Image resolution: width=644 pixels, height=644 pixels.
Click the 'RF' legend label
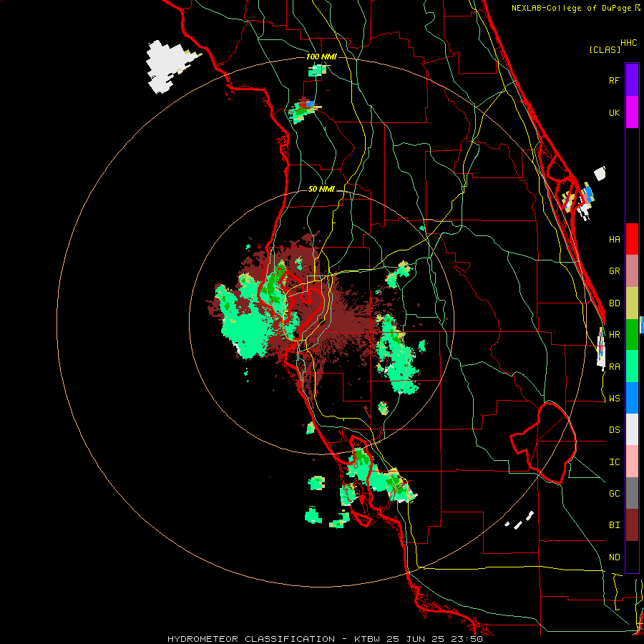(614, 80)
